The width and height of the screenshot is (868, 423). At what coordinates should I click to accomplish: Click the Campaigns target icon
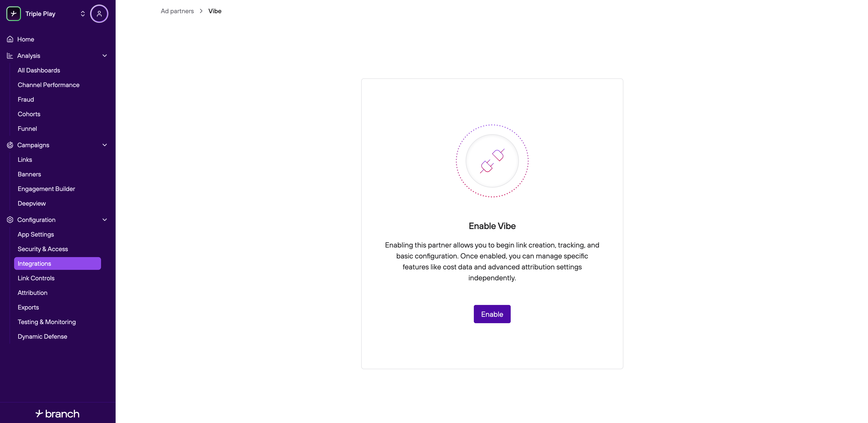click(10, 145)
